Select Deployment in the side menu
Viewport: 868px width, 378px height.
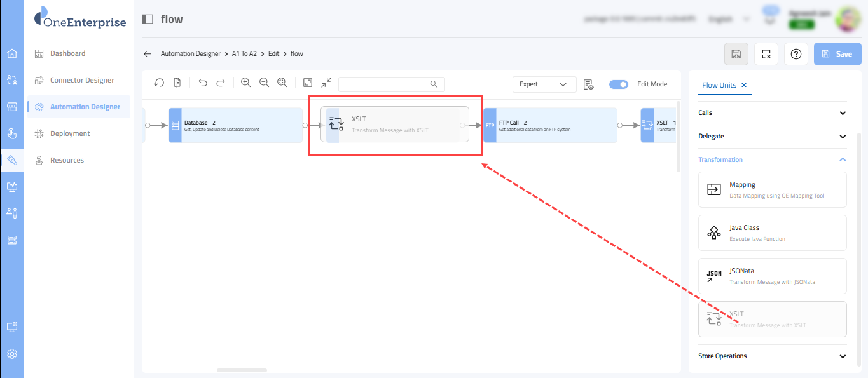[x=70, y=133]
